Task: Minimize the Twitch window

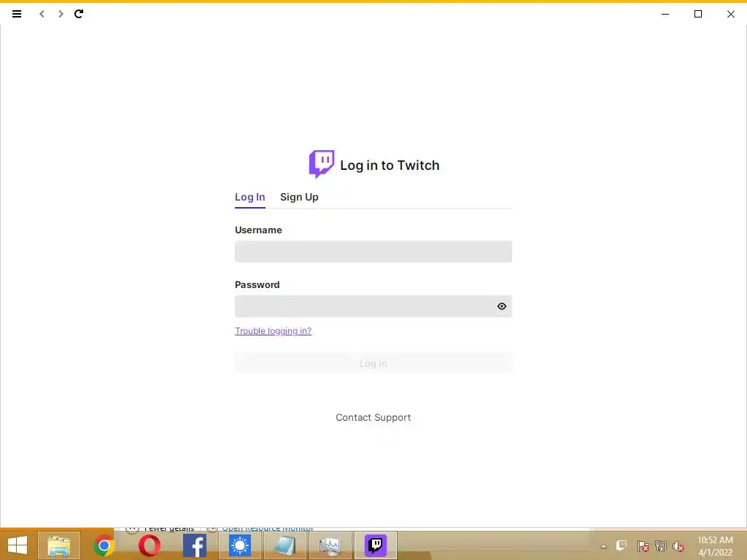Action: coord(665,14)
